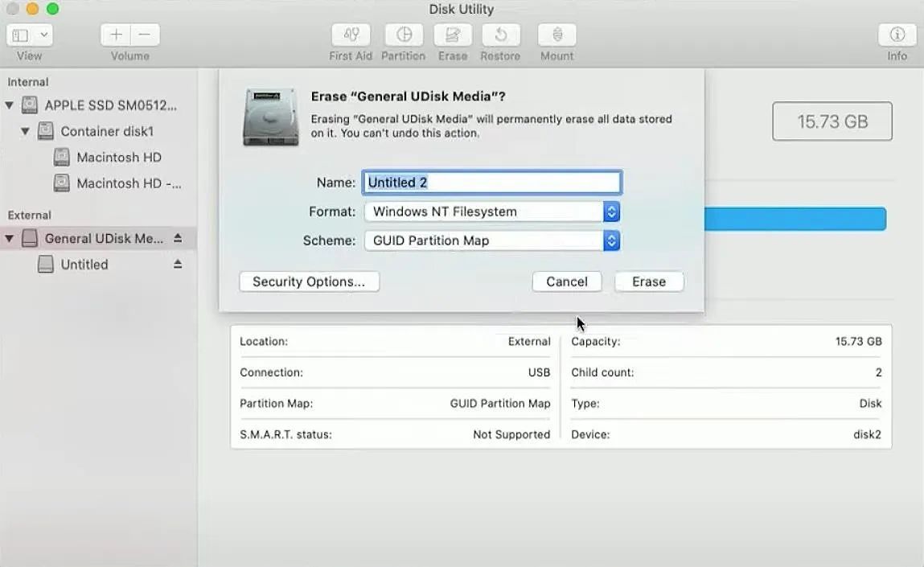Select the Macintosh HD - Data volume

point(129,183)
